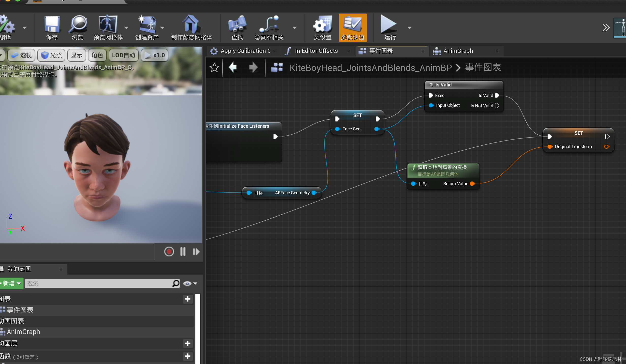Select the LOD Auto dropdown

point(123,55)
